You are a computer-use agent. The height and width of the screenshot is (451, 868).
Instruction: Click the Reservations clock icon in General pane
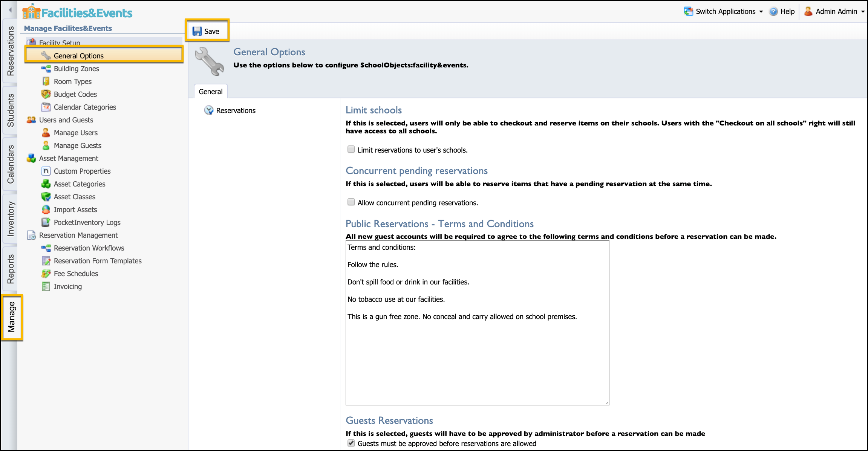pyautogui.click(x=208, y=110)
